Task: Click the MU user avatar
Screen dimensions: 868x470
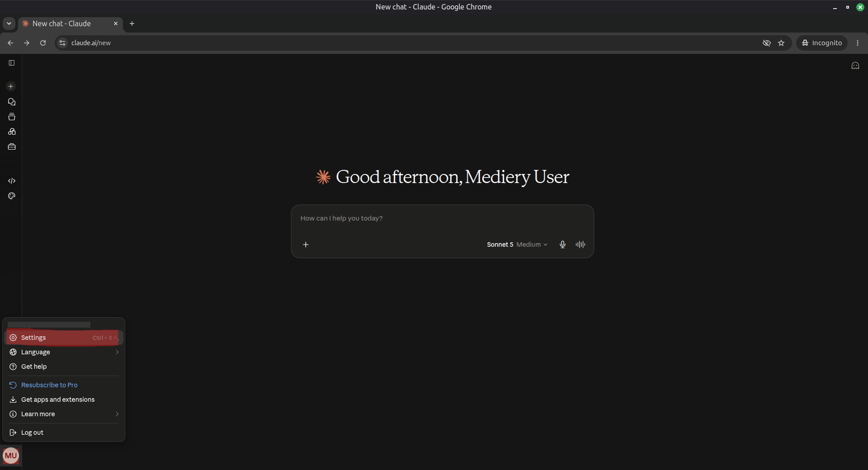Action: pyautogui.click(x=11, y=456)
